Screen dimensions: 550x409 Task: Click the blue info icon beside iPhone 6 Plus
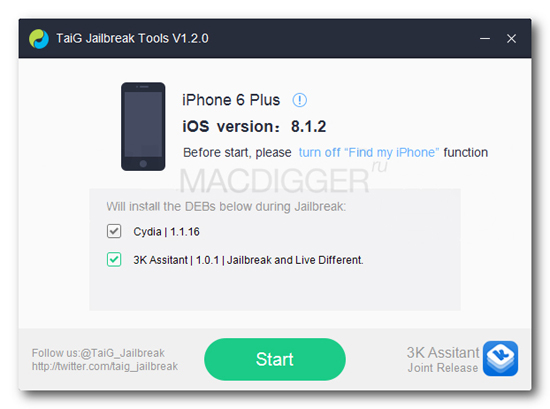point(300,100)
